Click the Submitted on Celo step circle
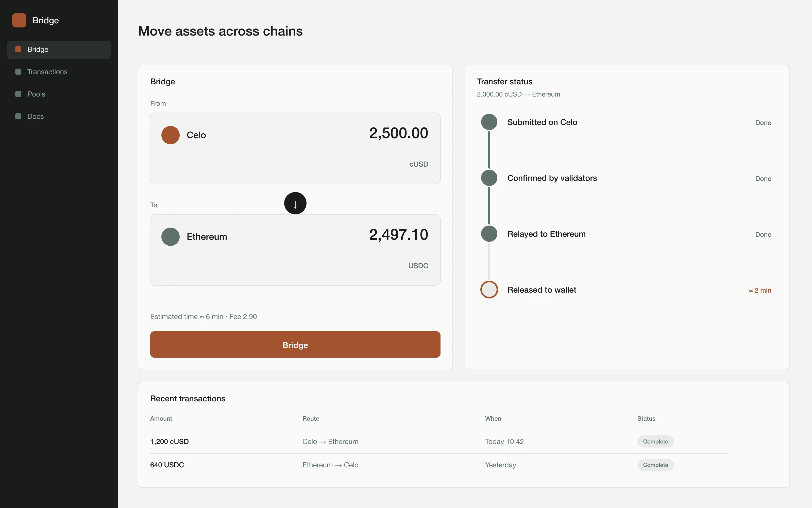Screen dimensions: 812x508 (x=489, y=122)
